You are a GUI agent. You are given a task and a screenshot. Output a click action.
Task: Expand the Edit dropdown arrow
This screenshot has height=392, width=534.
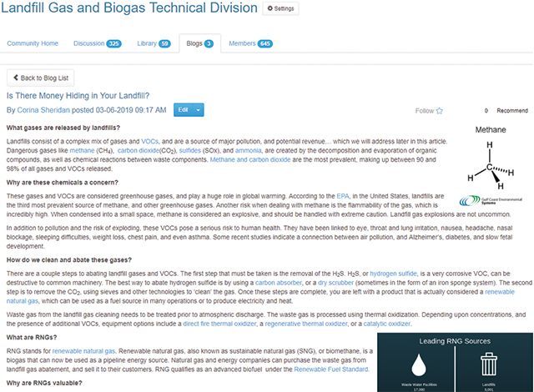199,110
